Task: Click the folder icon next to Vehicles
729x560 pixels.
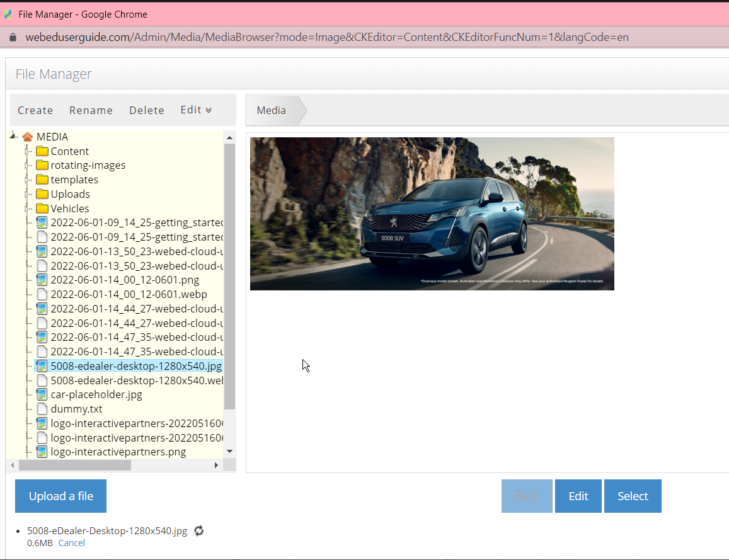Action: 41,209
